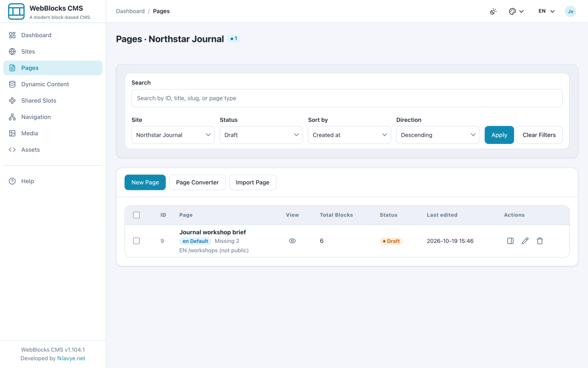
Task: Click the New Page button
Action: 145,182
